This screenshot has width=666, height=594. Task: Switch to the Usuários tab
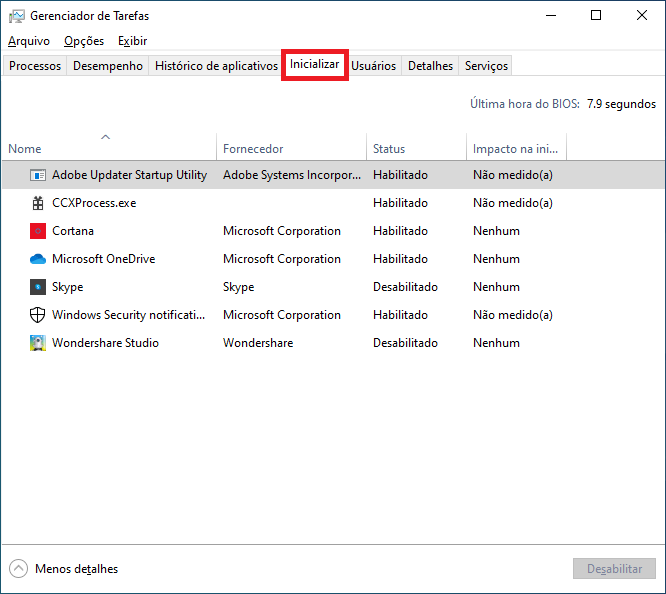[x=373, y=66]
